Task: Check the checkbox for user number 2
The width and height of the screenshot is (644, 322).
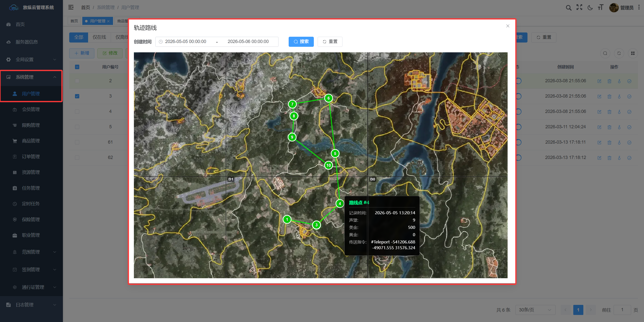Action: 77,81
